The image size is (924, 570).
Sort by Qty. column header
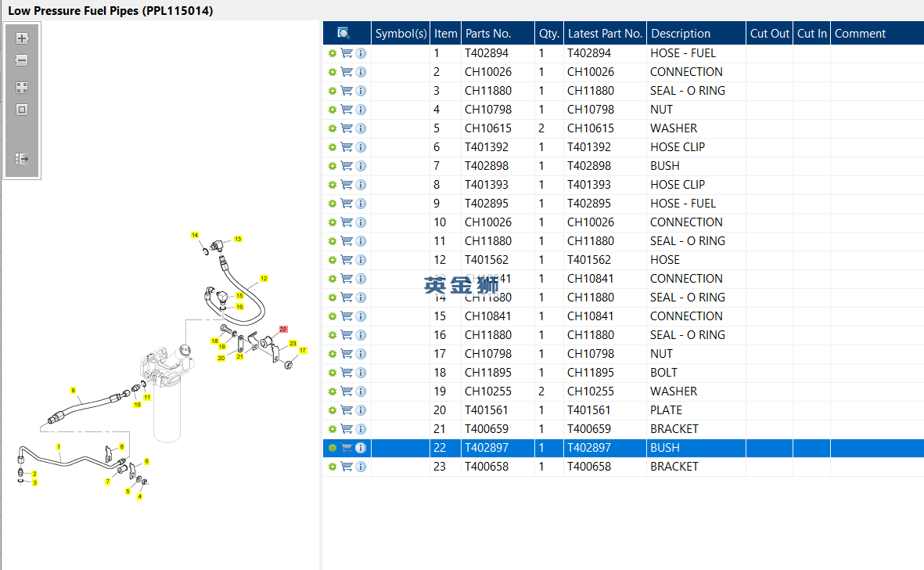(549, 33)
